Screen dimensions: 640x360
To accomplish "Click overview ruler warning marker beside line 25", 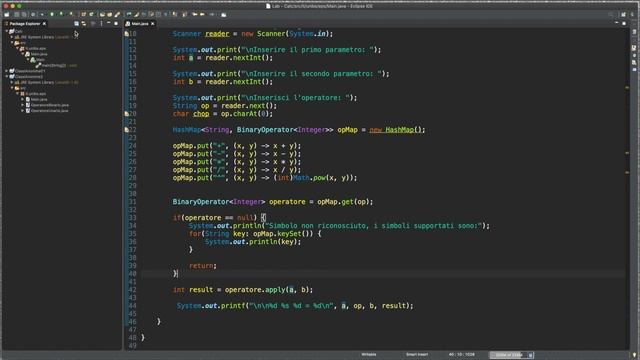I will coord(627,153).
